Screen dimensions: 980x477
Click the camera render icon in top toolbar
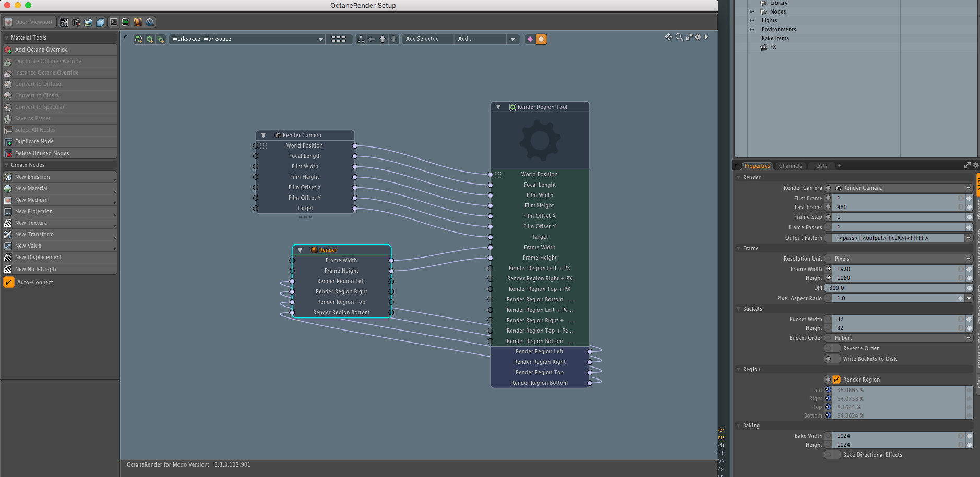point(76,22)
